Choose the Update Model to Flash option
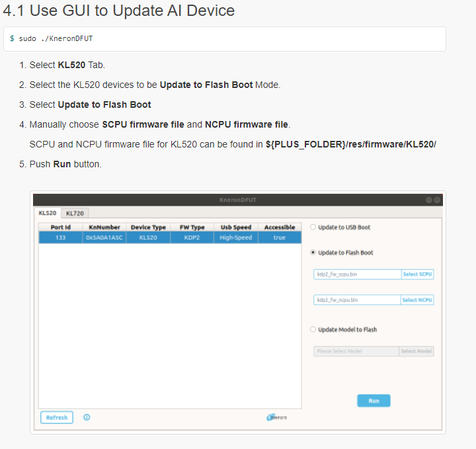 (313, 329)
